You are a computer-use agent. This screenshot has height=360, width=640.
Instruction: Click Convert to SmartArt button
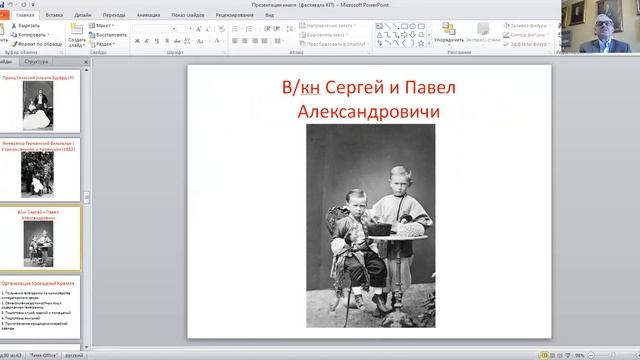coord(334,44)
